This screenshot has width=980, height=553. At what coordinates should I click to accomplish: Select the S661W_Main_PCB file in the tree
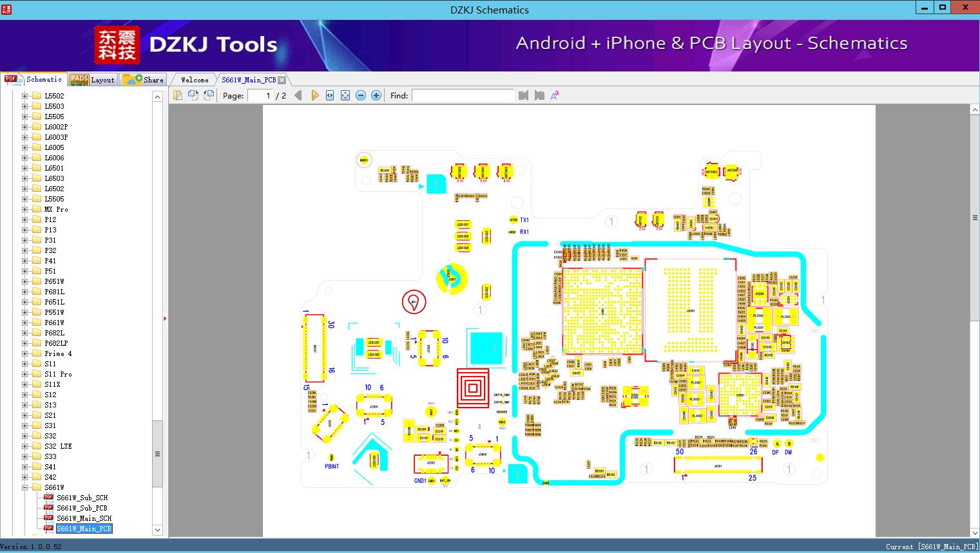tap(84, 529)
